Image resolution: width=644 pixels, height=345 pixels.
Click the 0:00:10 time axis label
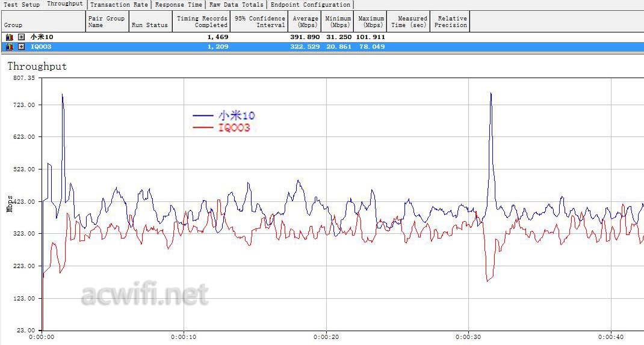click(x=184, y=337)
